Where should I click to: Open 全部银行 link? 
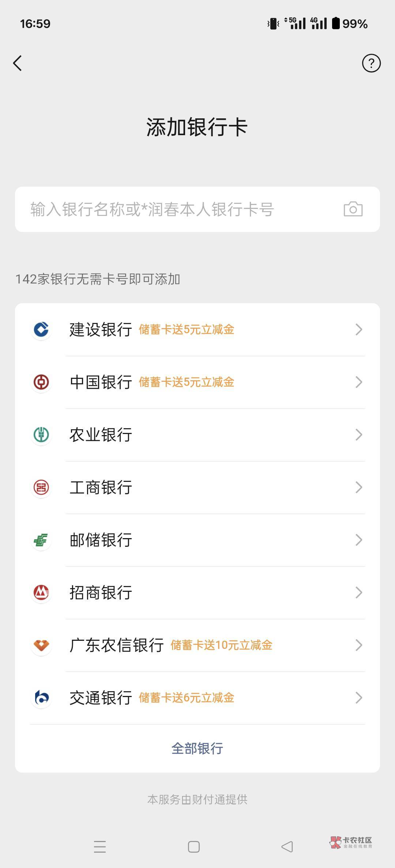[197, 749]
